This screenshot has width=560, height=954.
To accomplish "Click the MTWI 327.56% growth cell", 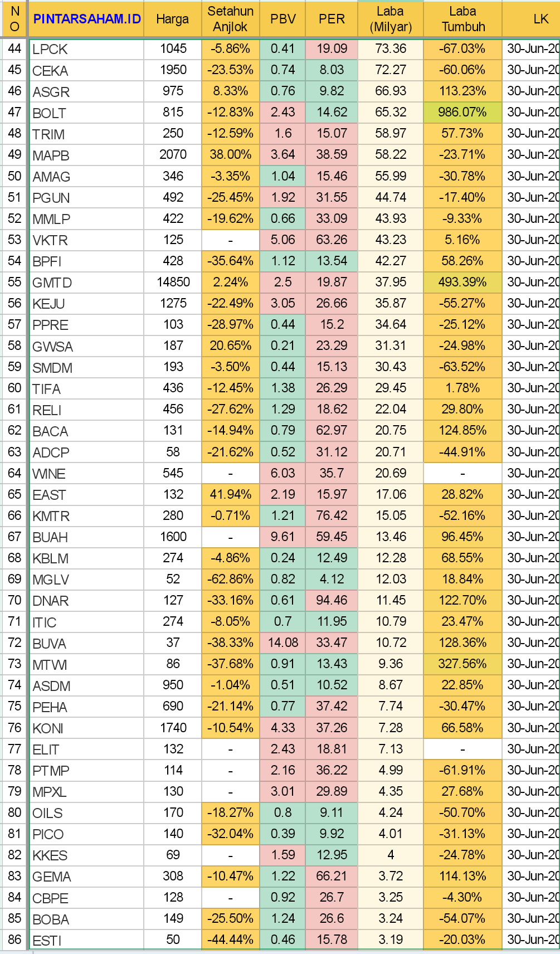I will [x=462, y=664].
